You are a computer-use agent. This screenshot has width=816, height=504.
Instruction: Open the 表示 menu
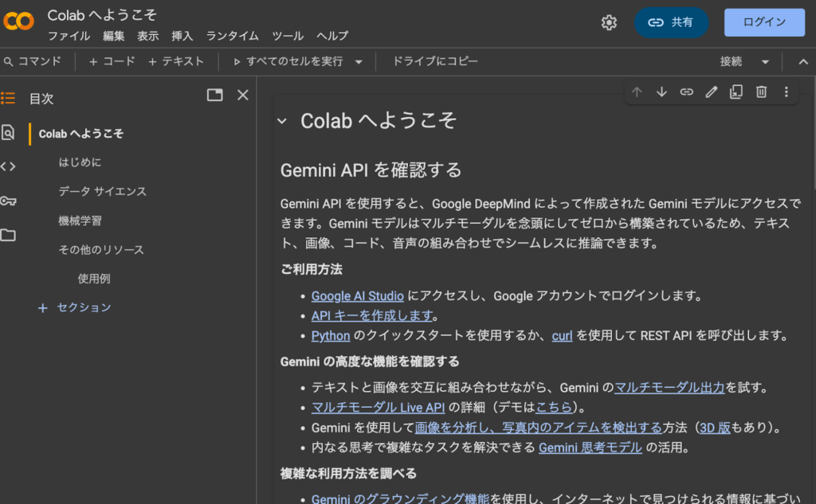click(x=147, y=36)
